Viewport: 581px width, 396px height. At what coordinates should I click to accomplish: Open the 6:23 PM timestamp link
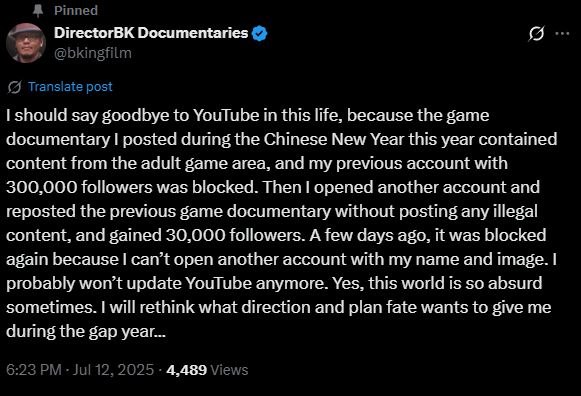pos(34,370)
